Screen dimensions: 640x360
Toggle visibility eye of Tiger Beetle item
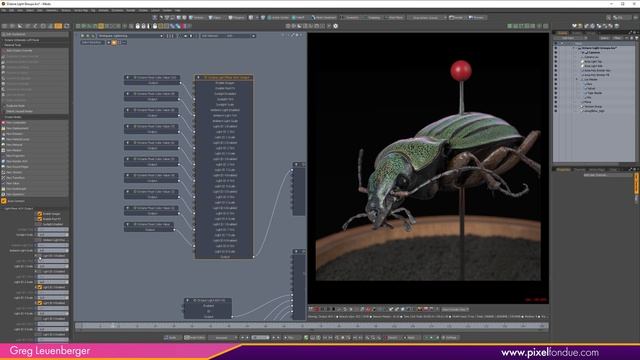click(556, 93)
